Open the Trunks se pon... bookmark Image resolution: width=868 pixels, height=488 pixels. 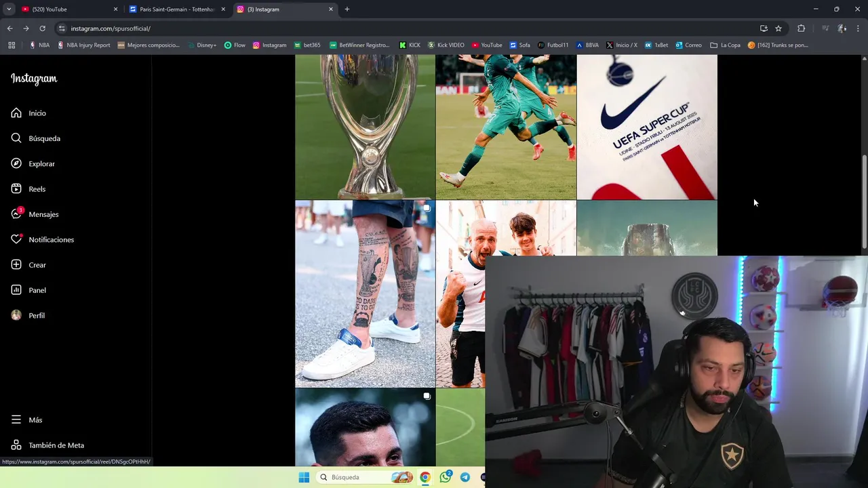(778, 45)
